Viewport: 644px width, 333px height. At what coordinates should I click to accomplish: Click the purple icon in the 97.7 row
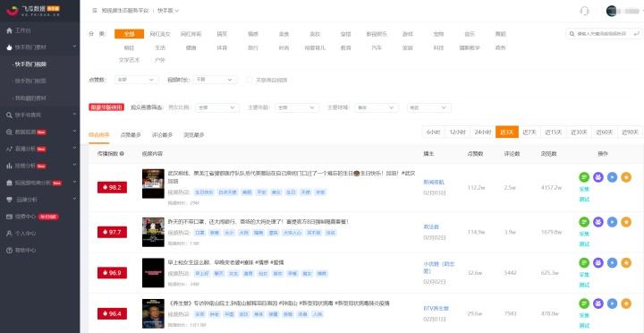(598, 222)
